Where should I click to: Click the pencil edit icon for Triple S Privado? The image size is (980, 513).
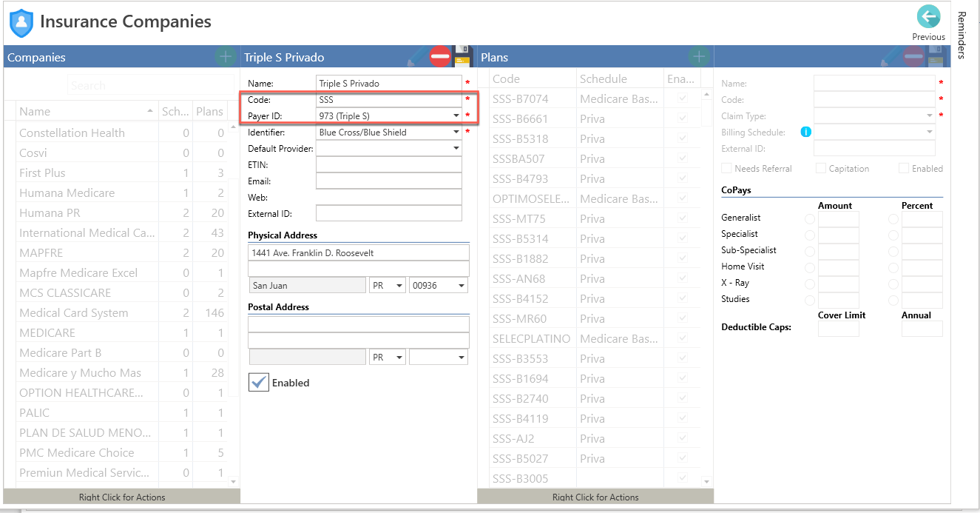pyautogui.click(x=417, y=56)
